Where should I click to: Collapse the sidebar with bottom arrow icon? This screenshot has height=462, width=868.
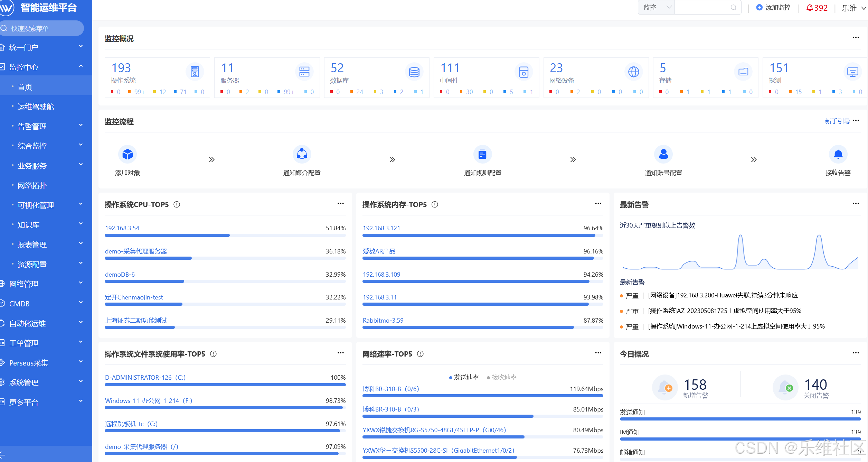3,454
